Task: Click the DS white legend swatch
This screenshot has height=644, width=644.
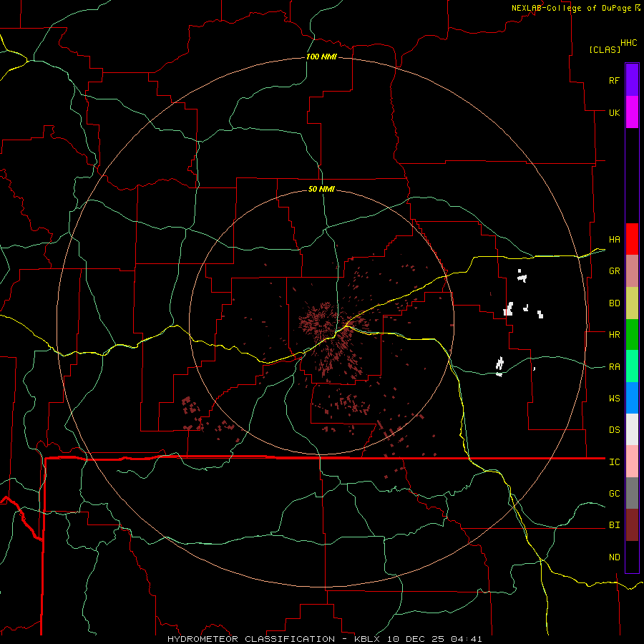Action: [x=632, y=429]
